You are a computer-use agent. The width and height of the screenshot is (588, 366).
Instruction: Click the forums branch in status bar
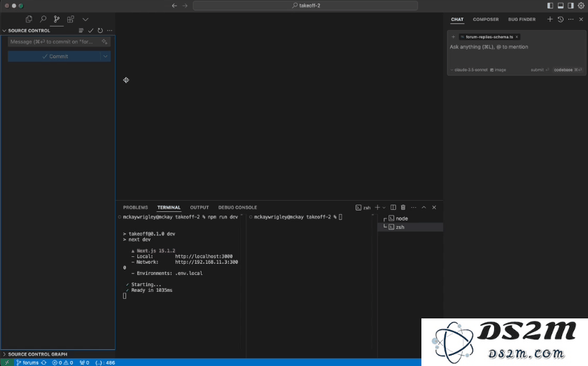tap(28, 363)
